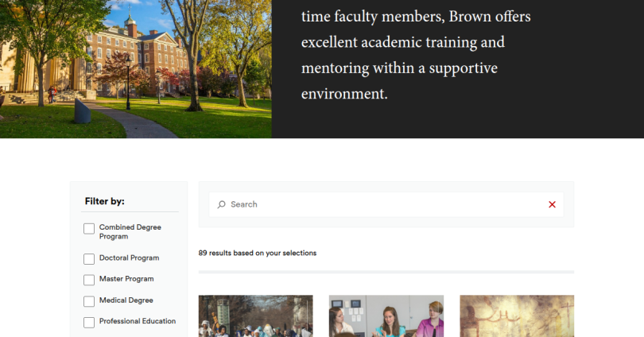Open the first program card with crowd photo
The height and width of the screenshot is (337, 644).
pyautogui.click(x=255, y=316)
